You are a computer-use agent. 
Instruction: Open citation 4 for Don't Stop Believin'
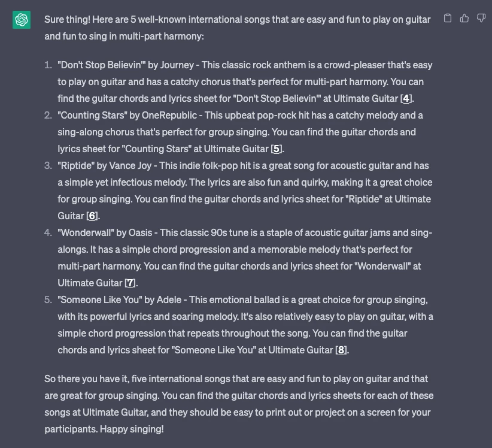point(407,99)
